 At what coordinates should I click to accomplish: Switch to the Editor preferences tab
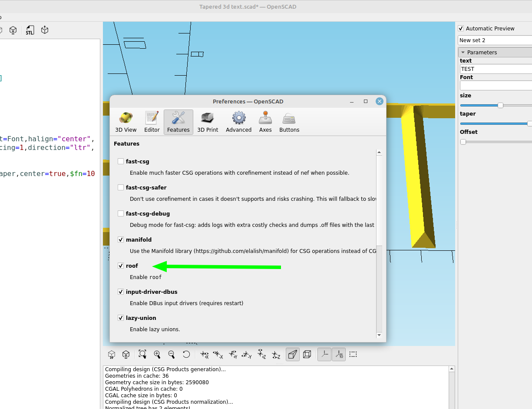coord(152,122)
